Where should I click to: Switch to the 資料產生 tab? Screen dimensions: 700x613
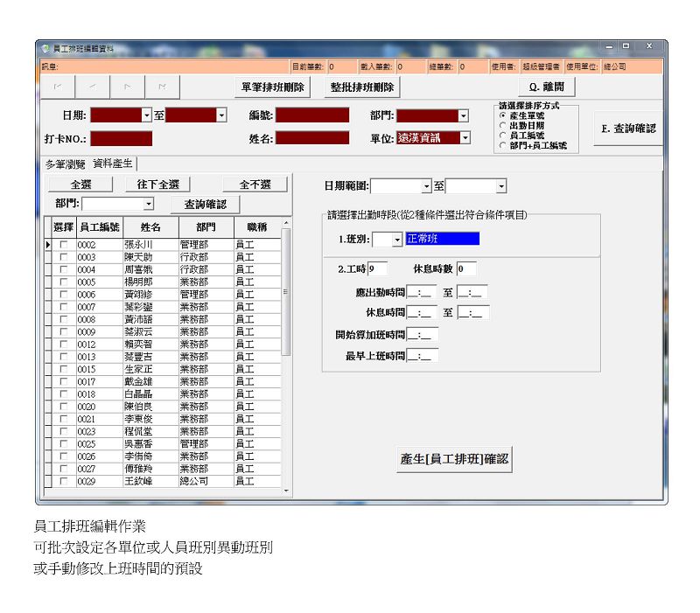tap(113, 164)
